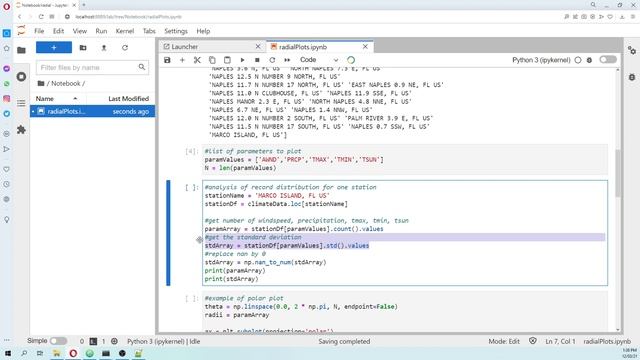
Task: Restart kernel and run all cells
Action: 287,60
